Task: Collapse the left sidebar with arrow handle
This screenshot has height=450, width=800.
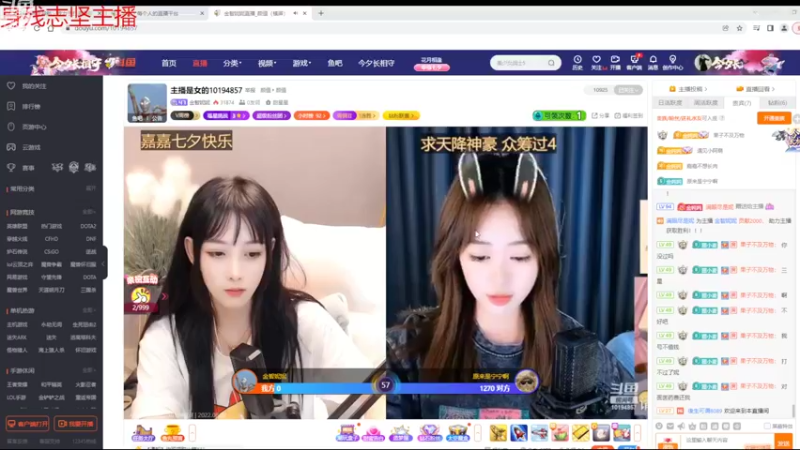Action: pyautogui.click(x=104, y=263)
